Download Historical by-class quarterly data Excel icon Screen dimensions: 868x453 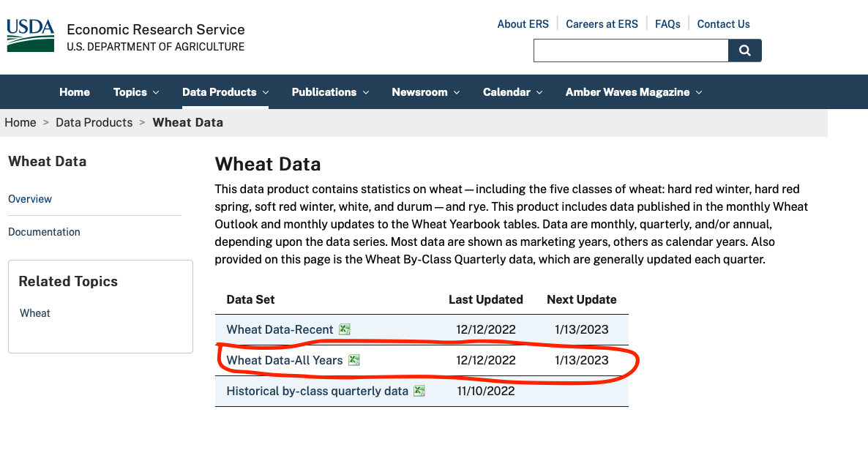point(419,391)
